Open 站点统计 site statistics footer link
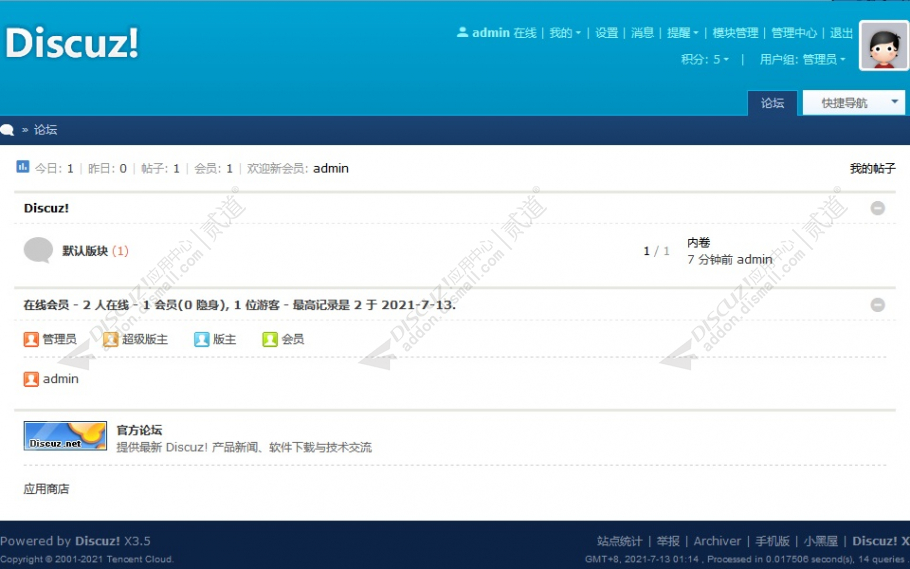Viewport: 910px width, 569px height. tap(619, 541)
